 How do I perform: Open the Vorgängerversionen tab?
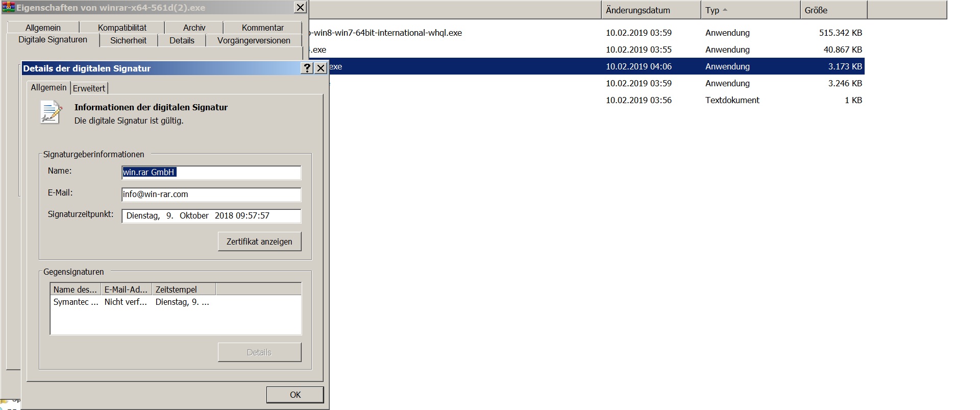(x=254, y=40)
